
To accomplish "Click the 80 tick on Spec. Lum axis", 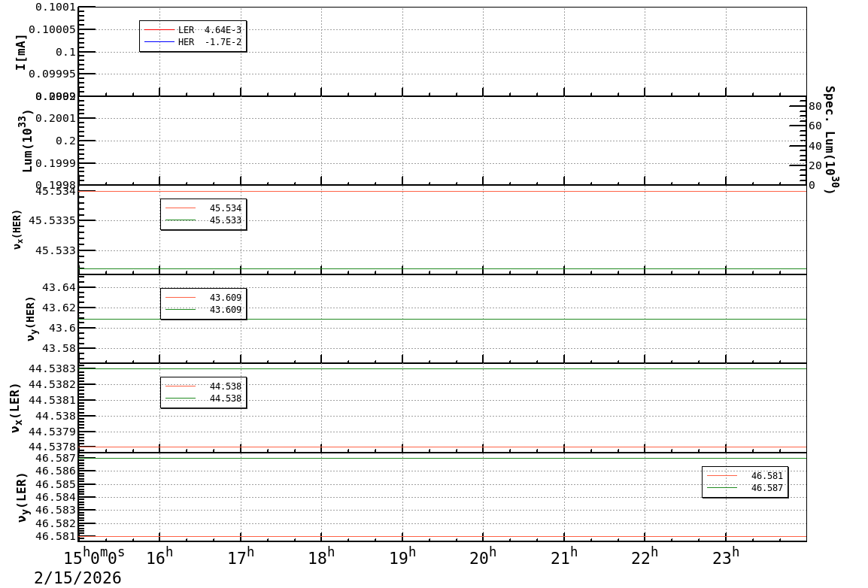I will [815, 107].
